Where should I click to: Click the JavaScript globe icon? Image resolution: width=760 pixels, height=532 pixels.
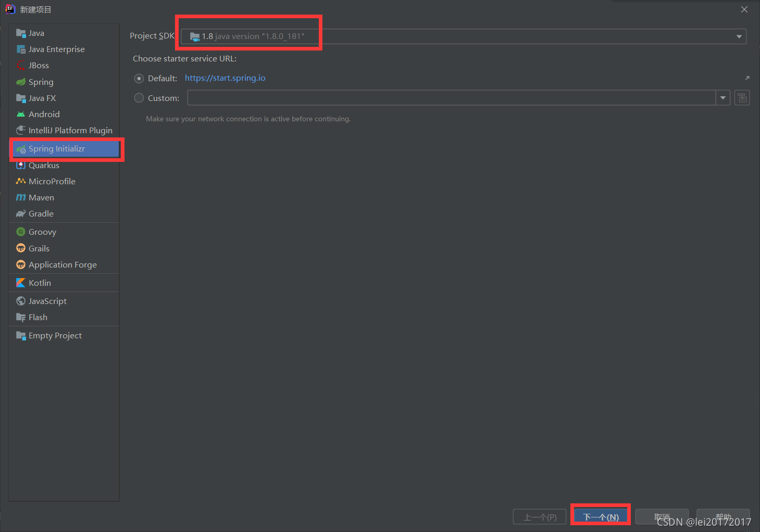pyautogui.click(x=21, y=301)
